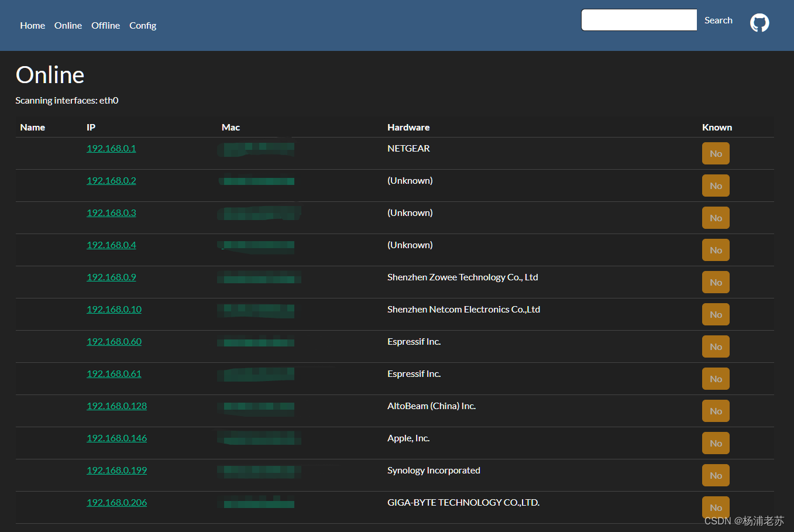This screenshot has height=532, width=794.
Task: Open host 192.168.0.128 details
Action: point(116,406)
